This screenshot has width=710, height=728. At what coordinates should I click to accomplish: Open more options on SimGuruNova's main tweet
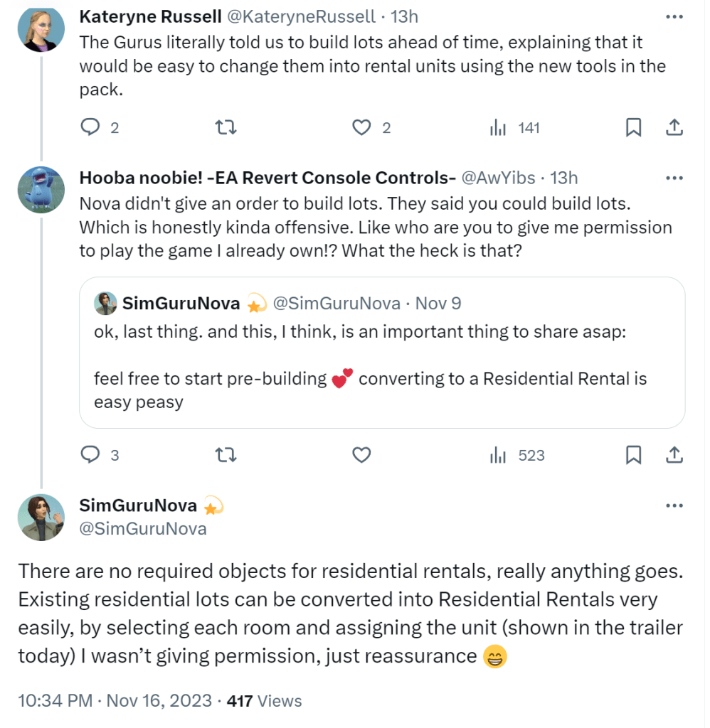pos(674,505)
